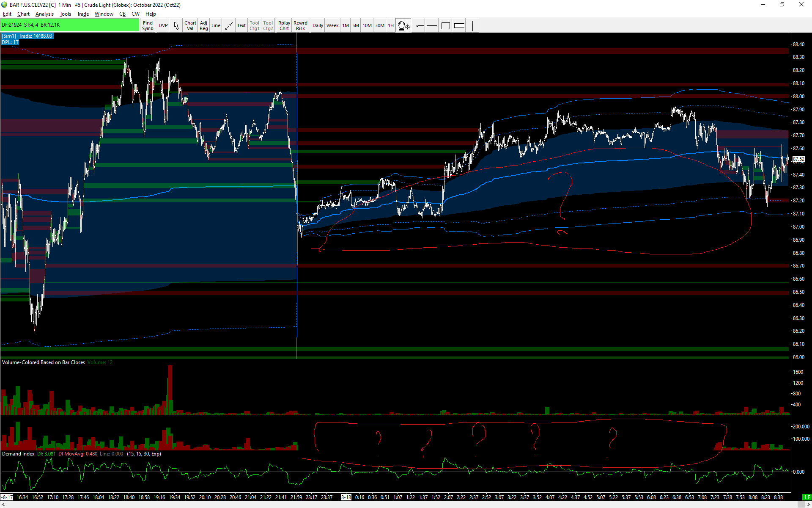Pick the wide rectangle zone tool
The width and height of the screenshot is (812, 508).
[x=459, y=26]
